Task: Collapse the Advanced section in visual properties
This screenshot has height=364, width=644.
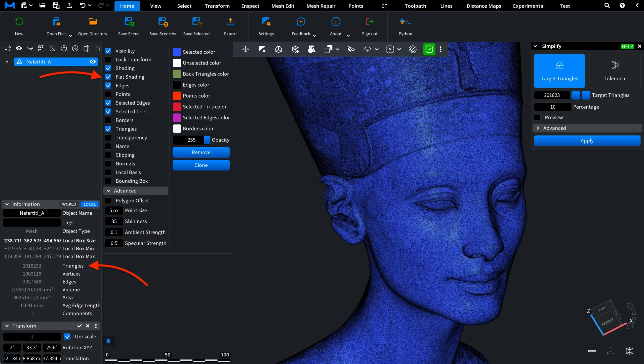Action: [136, 191]
